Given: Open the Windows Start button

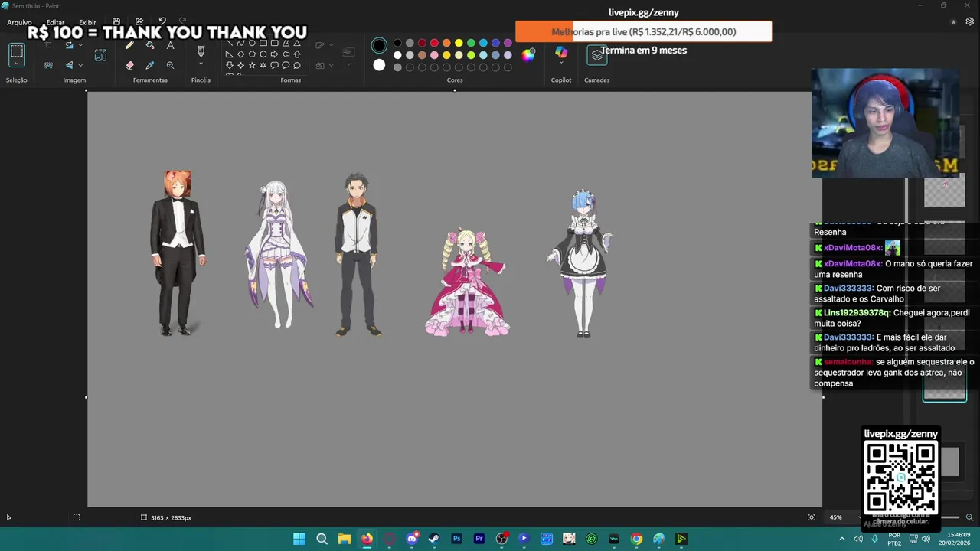Looking at the screenshot, I should click(x=299, y=539).
